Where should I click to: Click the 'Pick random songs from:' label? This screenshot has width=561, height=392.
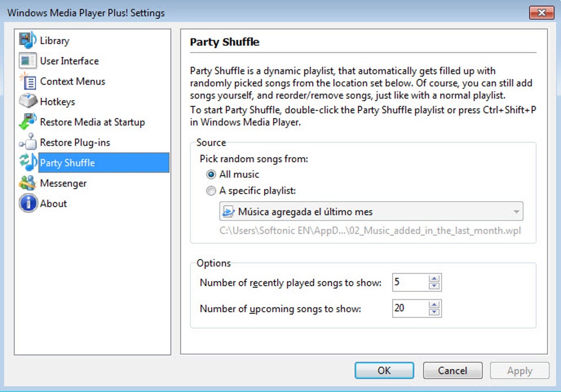click(x=254, y=159)
